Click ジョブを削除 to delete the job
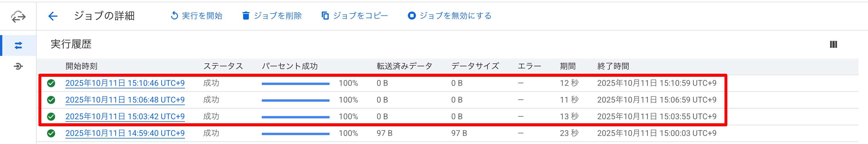This screenshot has width=868, height=144. coord(272,16)
